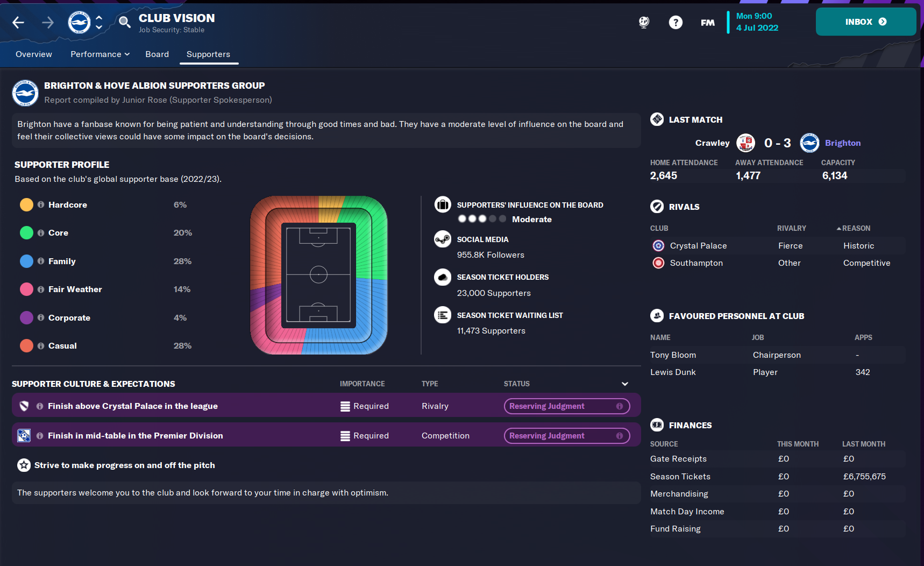Click the "Job Security: Stable" subtitle

172,30
